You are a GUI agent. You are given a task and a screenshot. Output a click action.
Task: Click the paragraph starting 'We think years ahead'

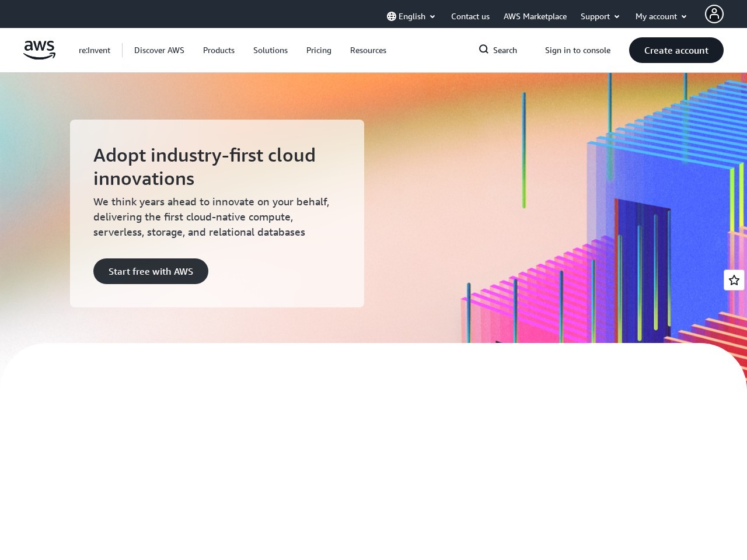click(x=211, y=217)
